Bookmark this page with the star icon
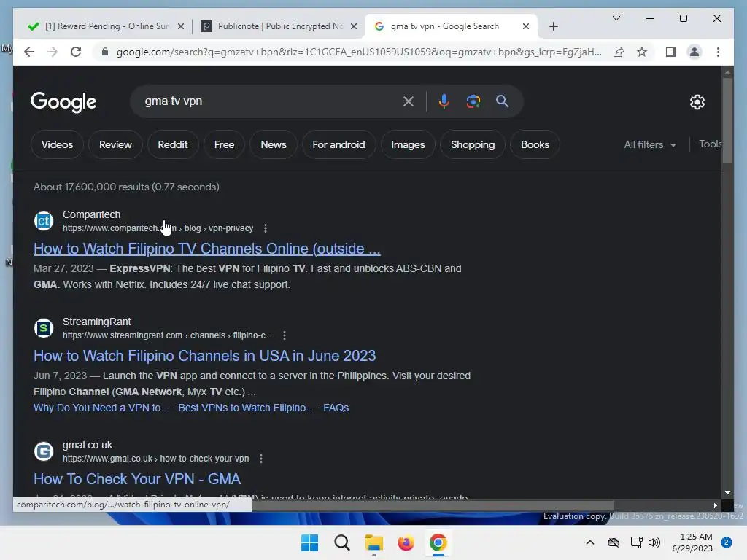 tap(642, 52)
